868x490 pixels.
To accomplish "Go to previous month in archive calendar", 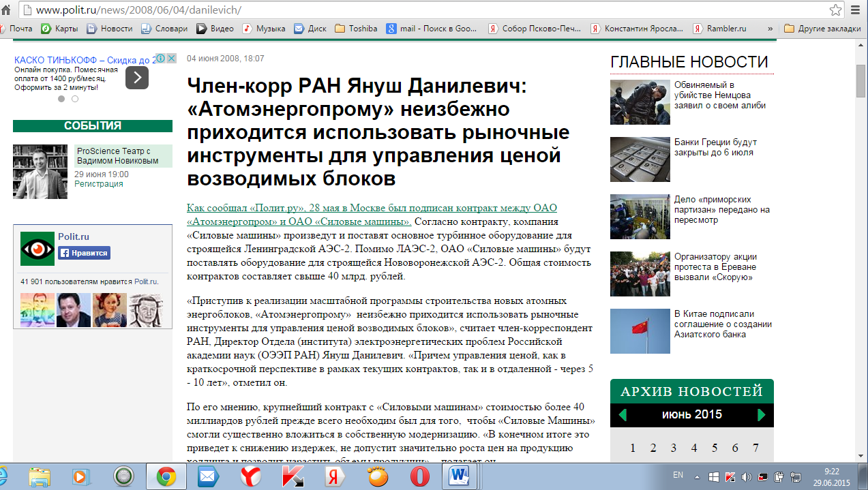I will (622, 415).
